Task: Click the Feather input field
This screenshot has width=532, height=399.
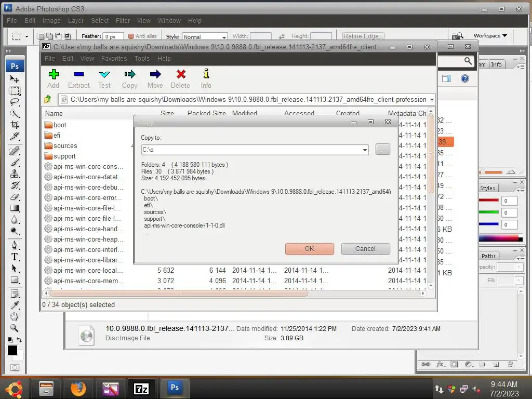Action: click(x=113, y=36)
